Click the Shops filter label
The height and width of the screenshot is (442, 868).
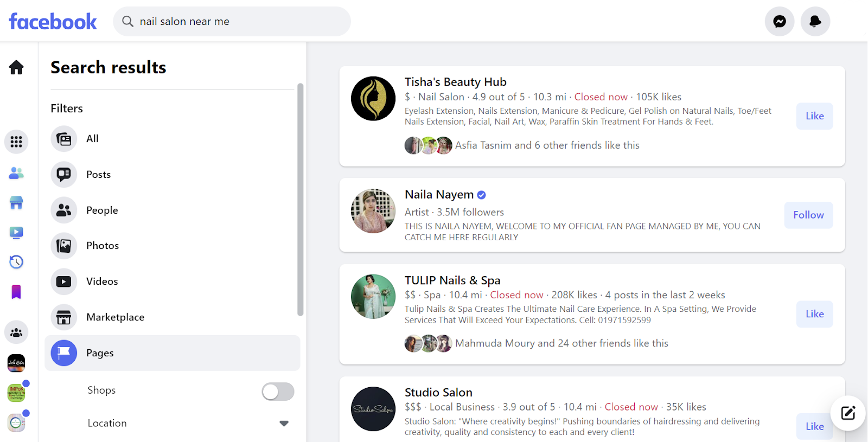[x=101, y=390]
